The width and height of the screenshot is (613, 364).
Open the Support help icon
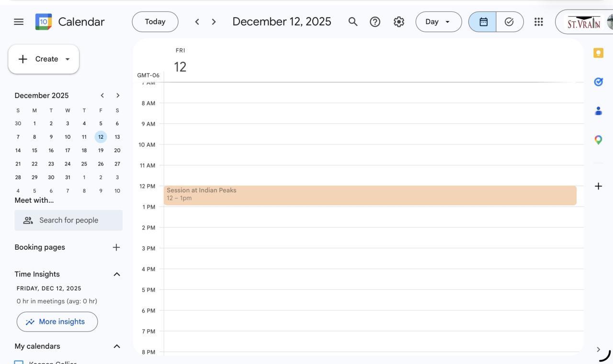pos(375,22)
